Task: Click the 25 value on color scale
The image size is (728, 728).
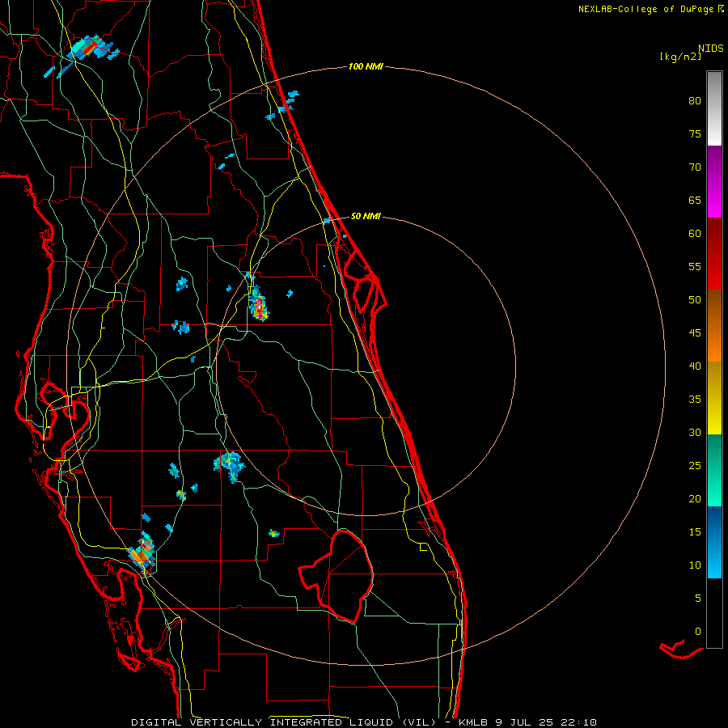Action: 695,465
